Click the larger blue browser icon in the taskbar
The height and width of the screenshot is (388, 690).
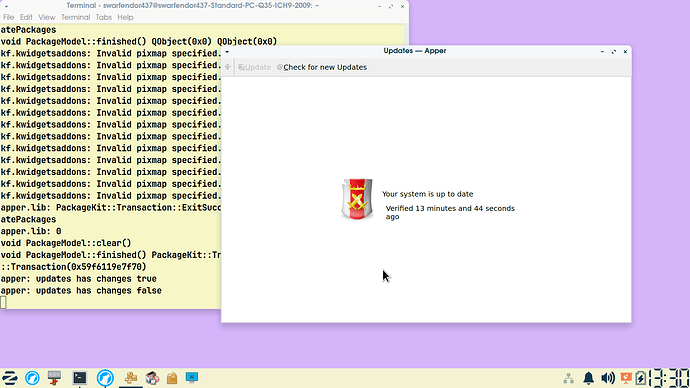pyautogui.click(x=105, y=378)
